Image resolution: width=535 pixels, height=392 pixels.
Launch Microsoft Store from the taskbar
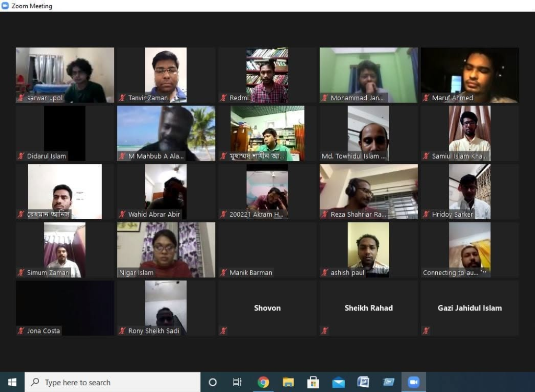pyautogui.click(x=313, y=382)
